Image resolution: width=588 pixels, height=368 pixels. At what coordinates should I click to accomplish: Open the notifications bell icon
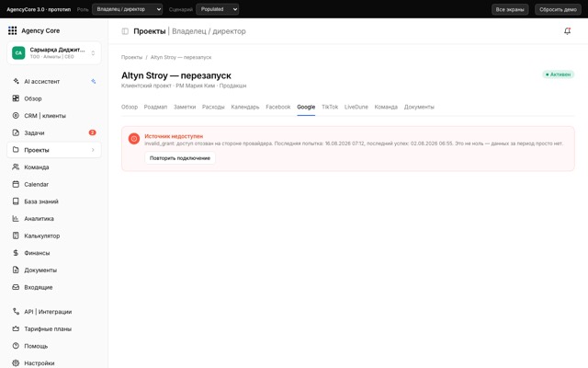pyautogui.click(x=567, y=31)
